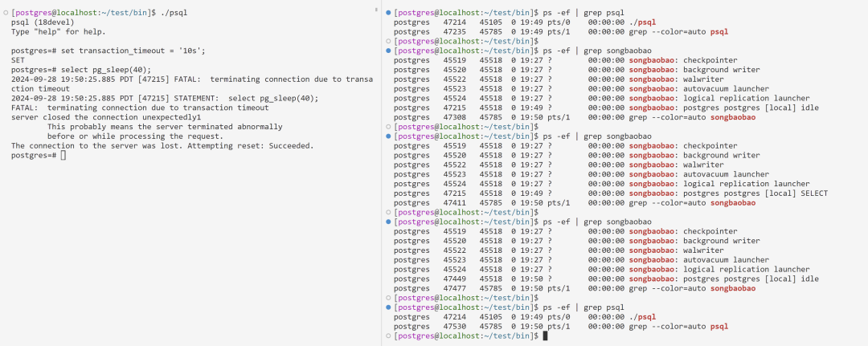Viewport: 868px width, 346px height.
Task: Click the grep process row with PID 47411
Action: pyautogui.click(x=575, y=203)
